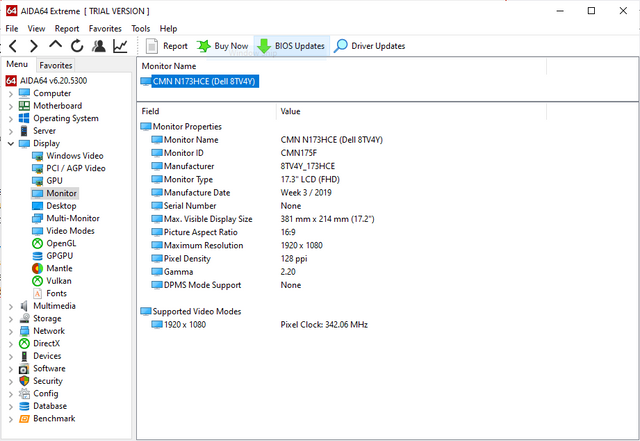This screenshot has width=640, height=441.
Task: Open the Favorites menu
Action: [105, 29]
